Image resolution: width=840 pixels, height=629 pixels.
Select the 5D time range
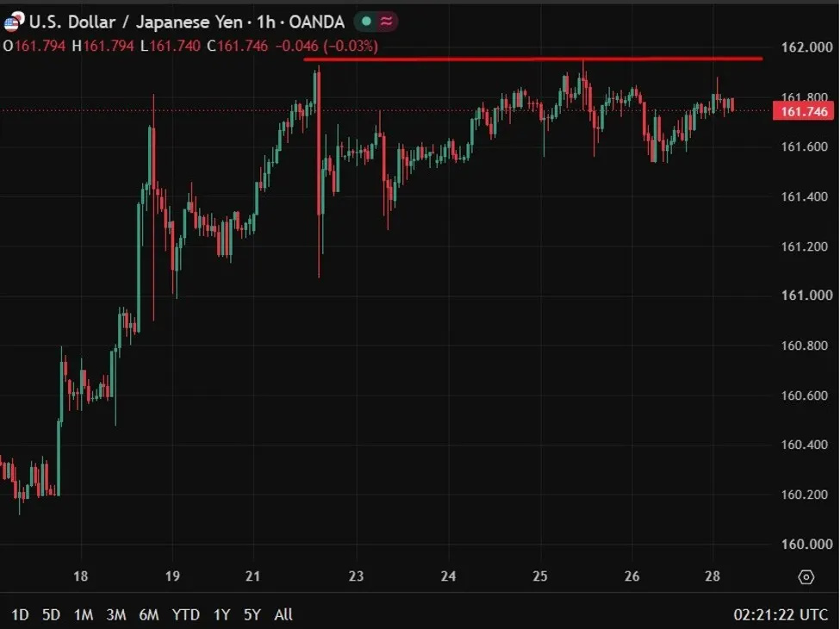52,614
